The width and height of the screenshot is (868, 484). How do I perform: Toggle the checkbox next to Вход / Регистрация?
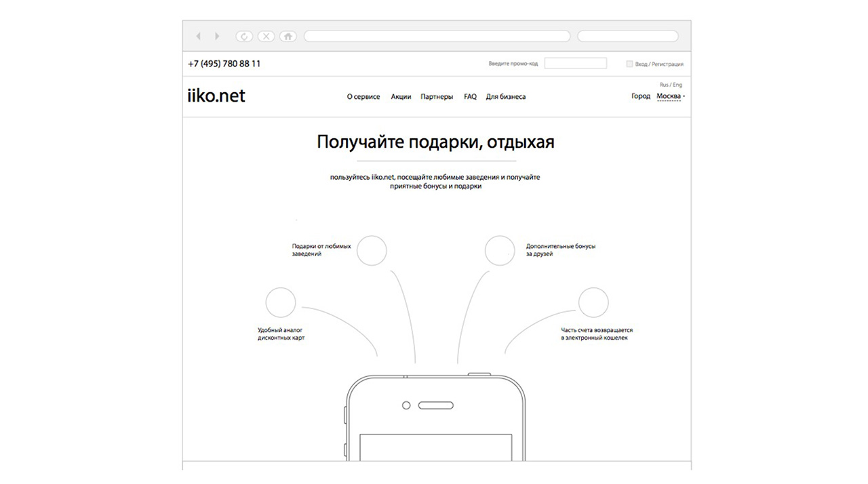(629, 64)
